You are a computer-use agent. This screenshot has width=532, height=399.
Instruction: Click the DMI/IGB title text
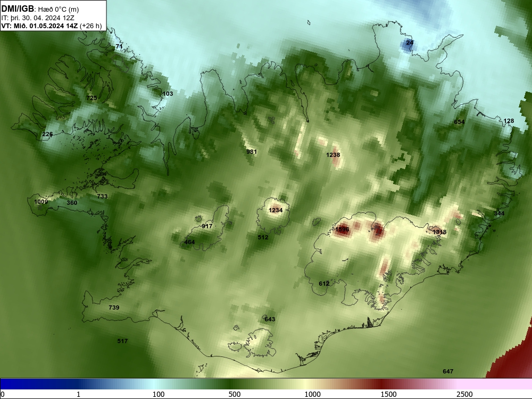click(x=18, y=9)
